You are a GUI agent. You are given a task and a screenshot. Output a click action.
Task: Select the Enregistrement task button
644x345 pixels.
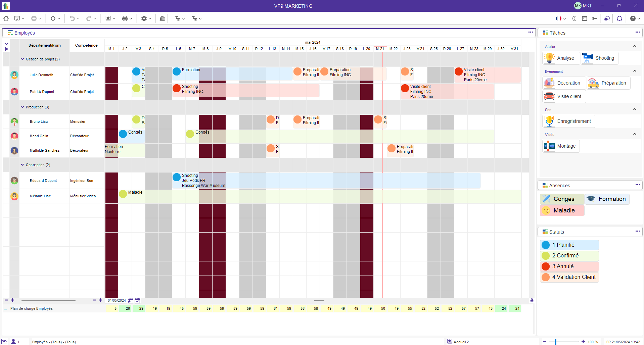(569, 121)
